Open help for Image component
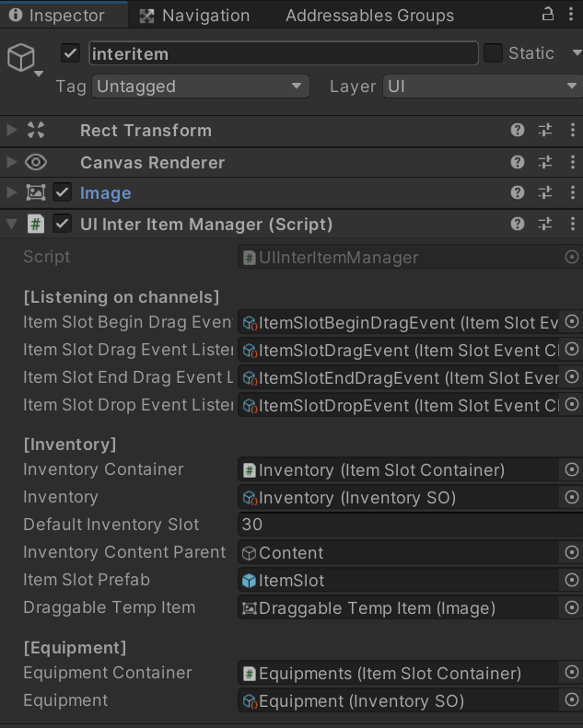 click(x=517, y=192)
